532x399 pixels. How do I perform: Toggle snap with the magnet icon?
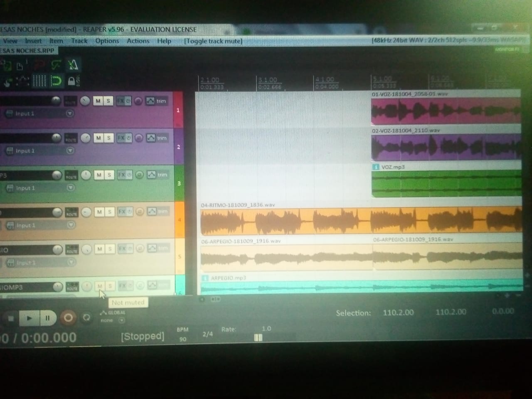coord(56,81)
